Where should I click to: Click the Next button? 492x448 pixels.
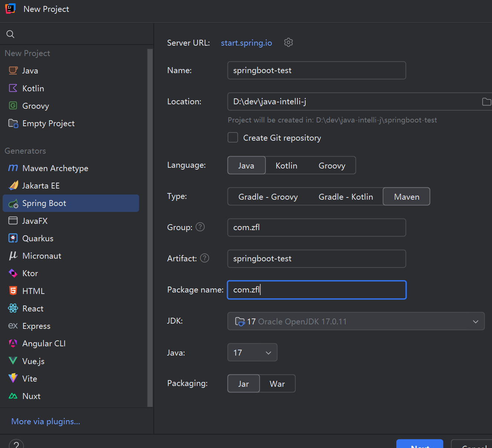tap(420, 444)
